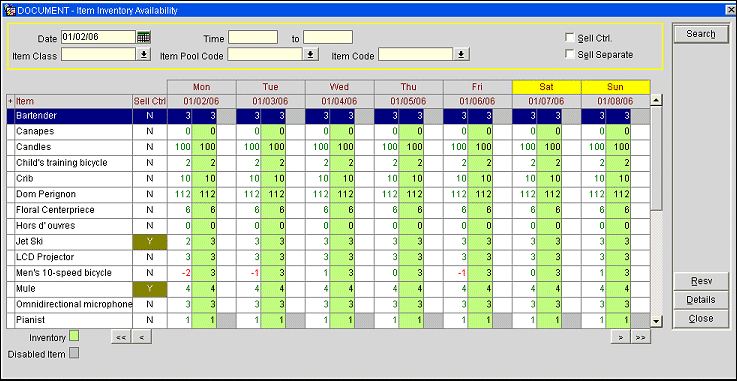Viewport: 737px width, 381px height.
Task: Advance one day with > button
Action: point(620,337)
